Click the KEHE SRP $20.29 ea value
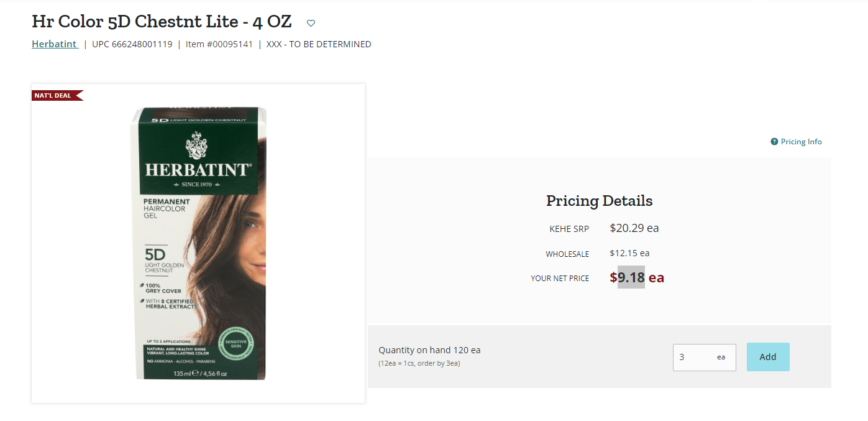Image resolution: width=868 pixels, height=421 pixels. [634, 228]
